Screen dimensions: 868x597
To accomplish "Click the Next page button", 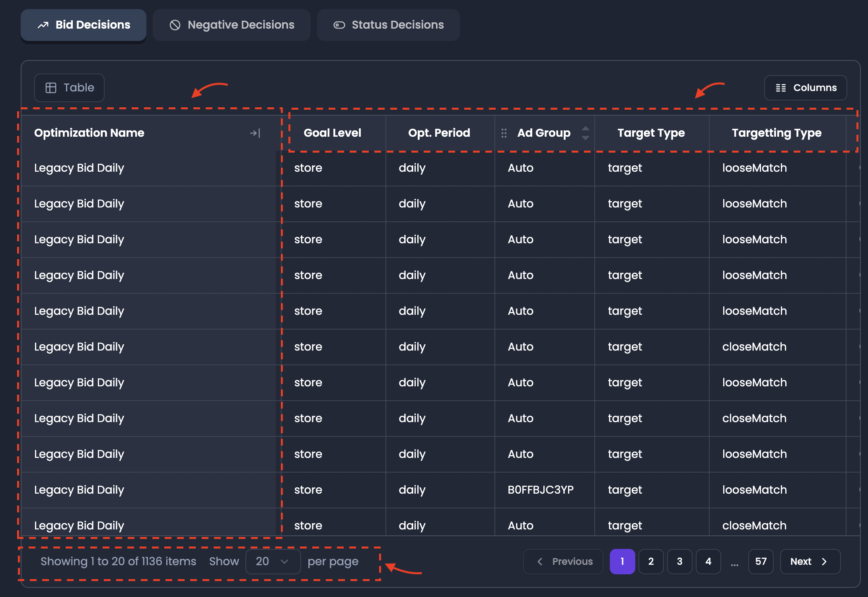I will coord(810,562).
